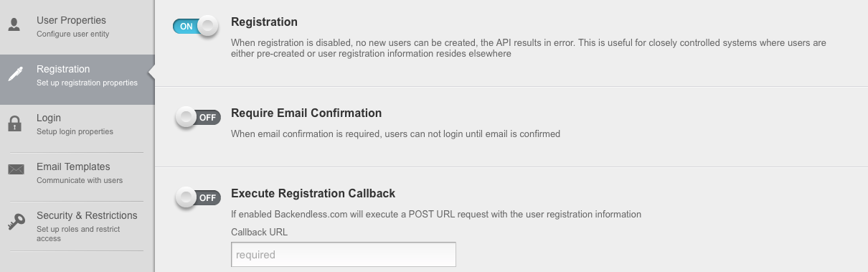
Task: Click the Email Templates envelope icon
Action: tap(16, 170)
